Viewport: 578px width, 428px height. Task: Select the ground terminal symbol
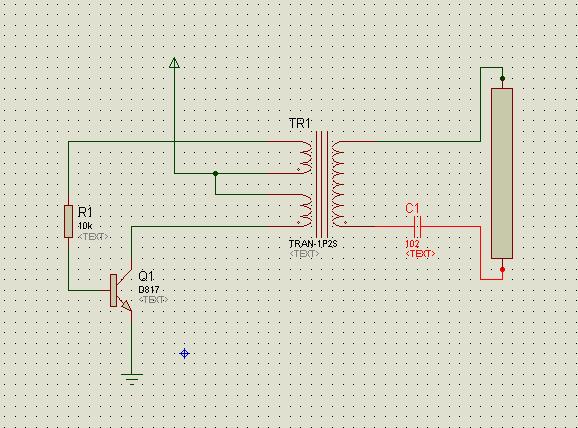(x=132, y=379)
